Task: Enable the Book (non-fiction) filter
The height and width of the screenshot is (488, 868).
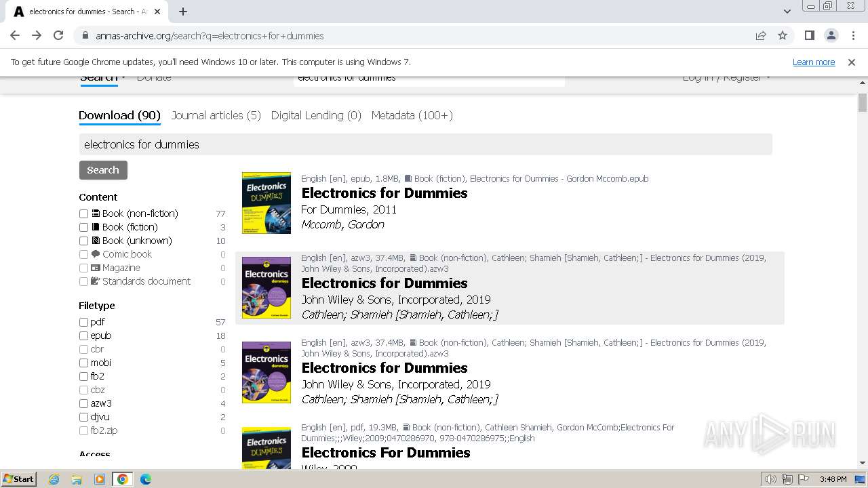Action: pyautogui.click(x=83, y=213)
